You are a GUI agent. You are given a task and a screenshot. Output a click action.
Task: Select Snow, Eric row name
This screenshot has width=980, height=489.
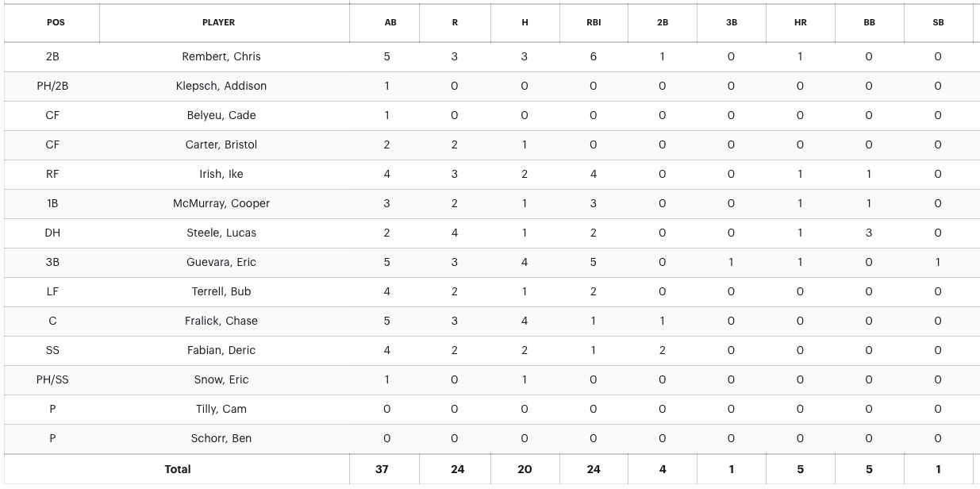[x=221, y=379]
